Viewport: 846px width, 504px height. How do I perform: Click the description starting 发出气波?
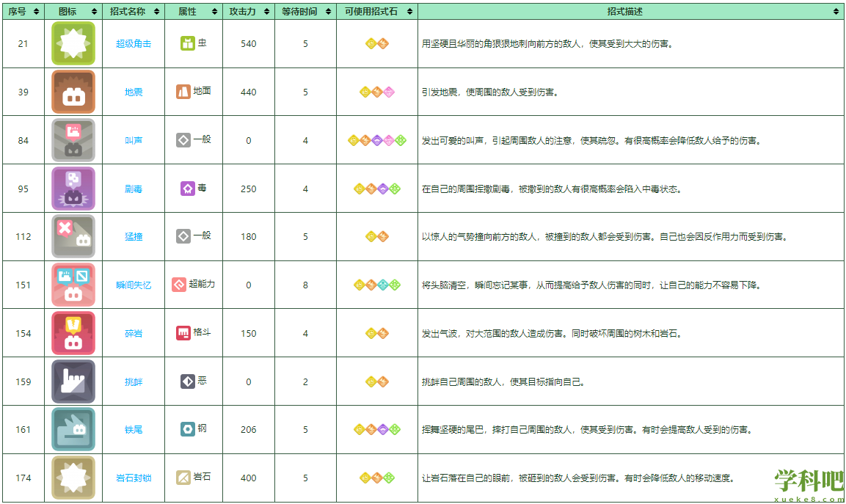point(553,334)
